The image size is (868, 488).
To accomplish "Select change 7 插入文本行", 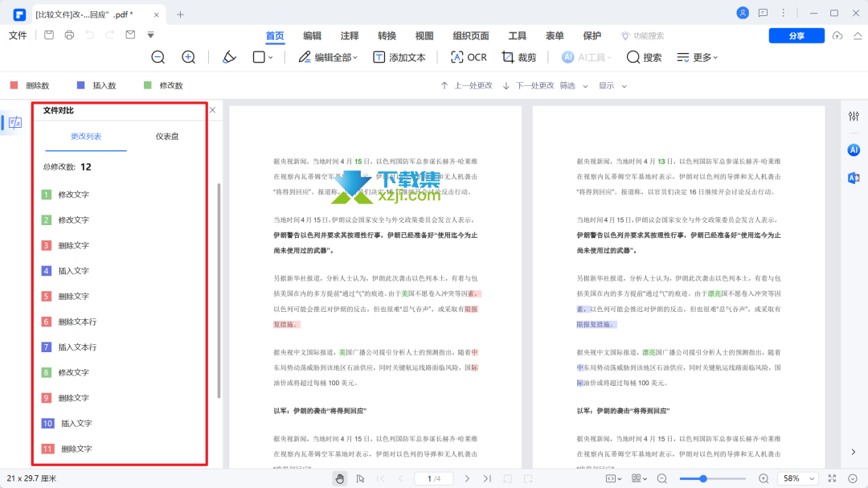I will (x=69, y=347).
